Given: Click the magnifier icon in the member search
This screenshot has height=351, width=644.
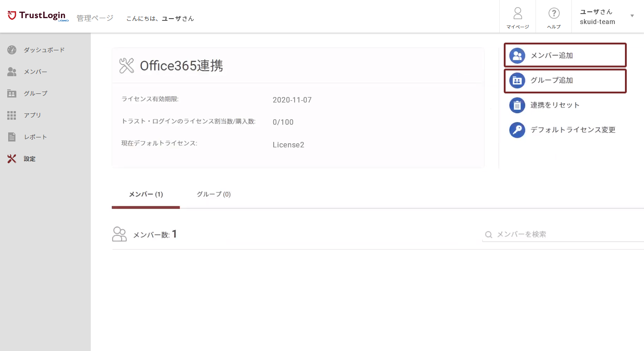Looking at the screenshot, I should pos(488,234).
